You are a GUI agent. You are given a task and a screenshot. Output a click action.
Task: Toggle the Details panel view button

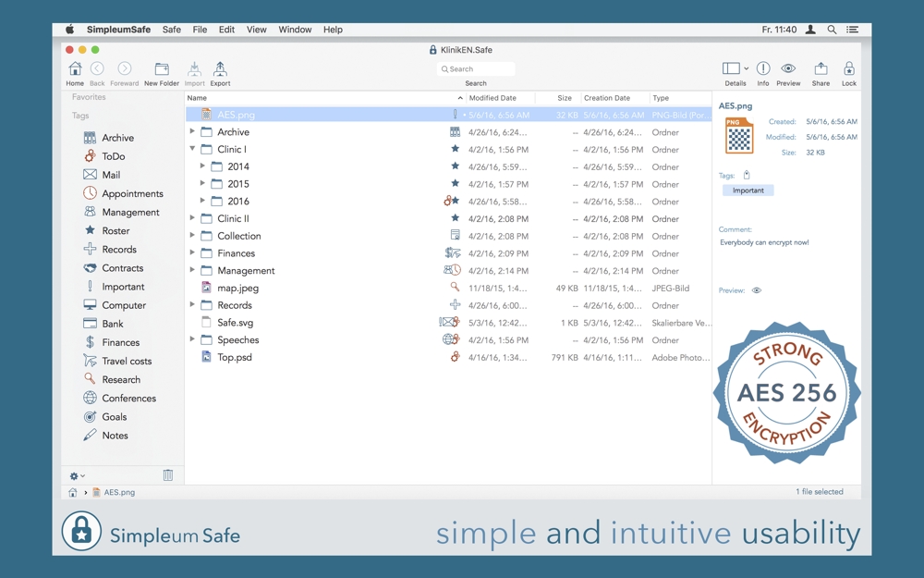point(731,69)
